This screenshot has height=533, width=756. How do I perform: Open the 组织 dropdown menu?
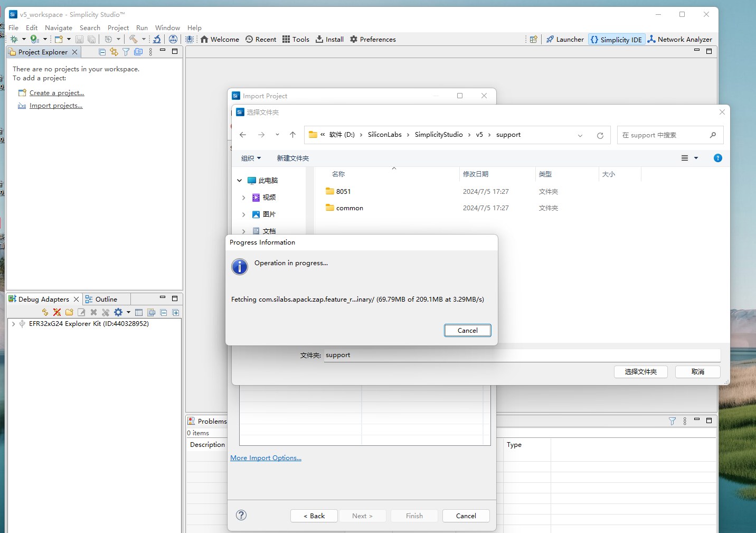click(251, 158)
